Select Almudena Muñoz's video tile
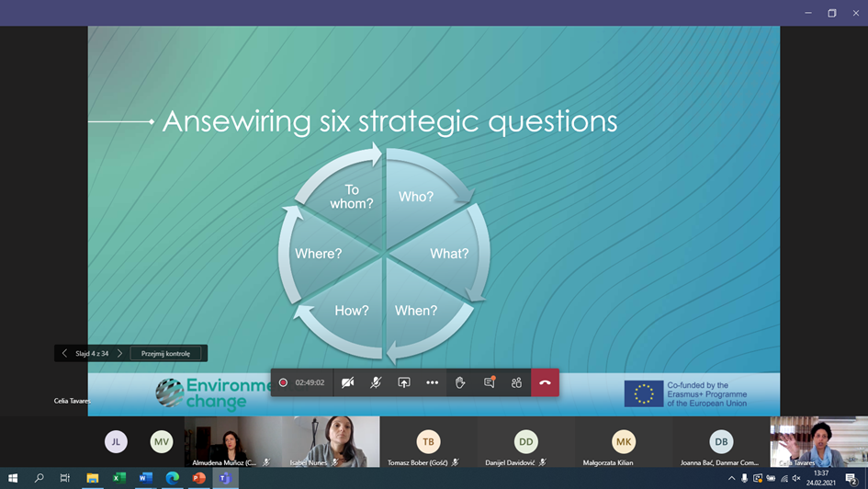 pos(233,441)
